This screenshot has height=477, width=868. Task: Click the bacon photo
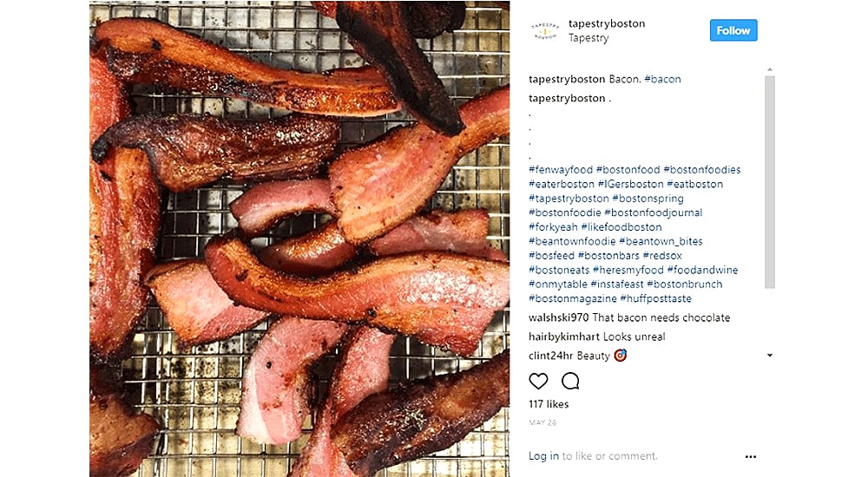tap(299, 238)
